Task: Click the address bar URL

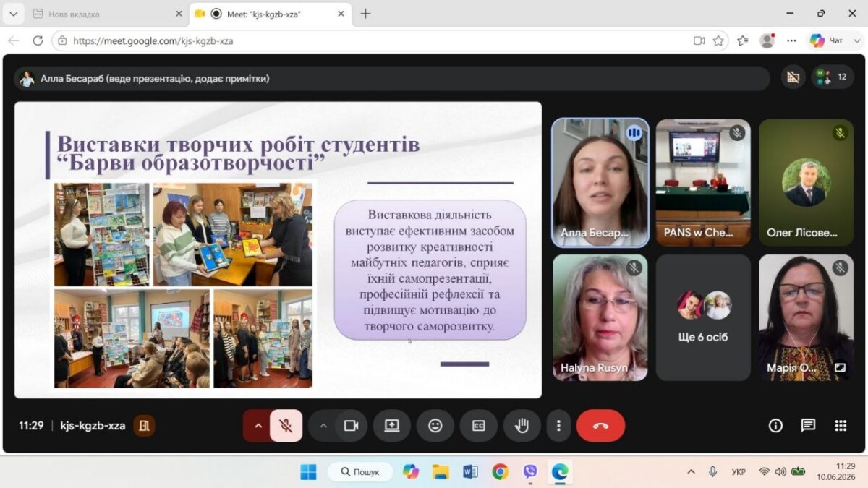Action: pyautogui.click(x=153, y=41)
